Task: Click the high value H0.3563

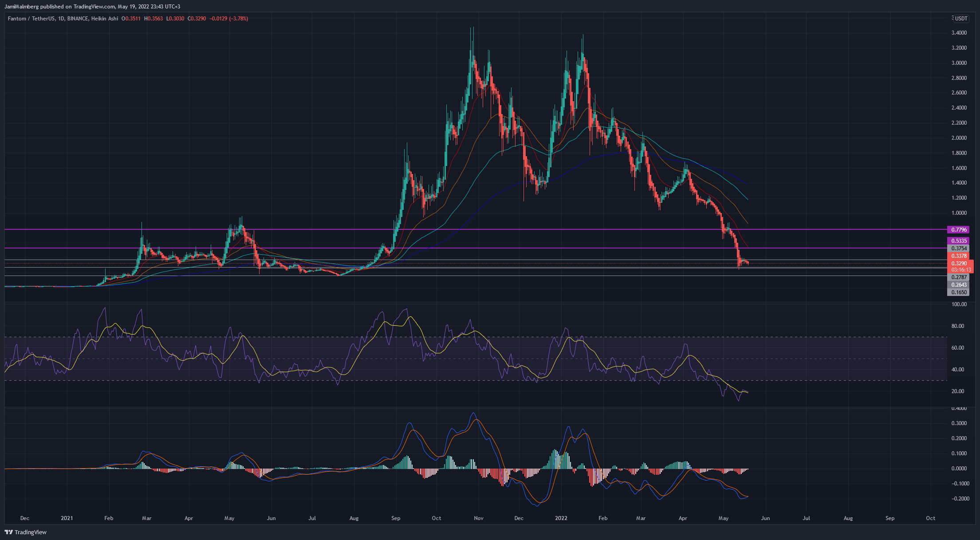Action: point(153,19)
